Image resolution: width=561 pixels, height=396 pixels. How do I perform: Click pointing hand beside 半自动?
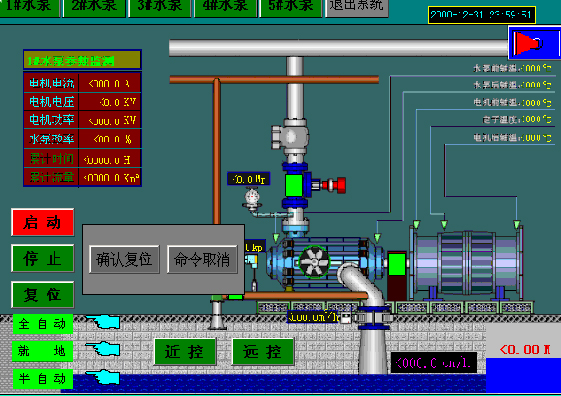[x=103, y=377]
